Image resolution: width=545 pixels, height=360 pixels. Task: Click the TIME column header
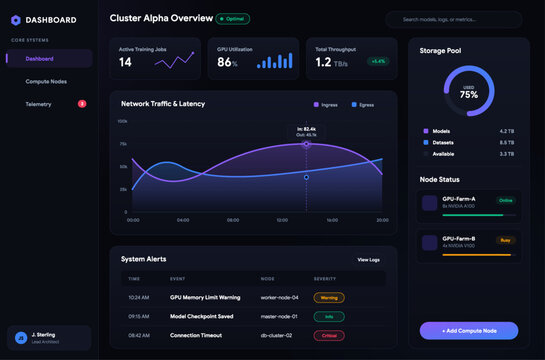point(134,279)
